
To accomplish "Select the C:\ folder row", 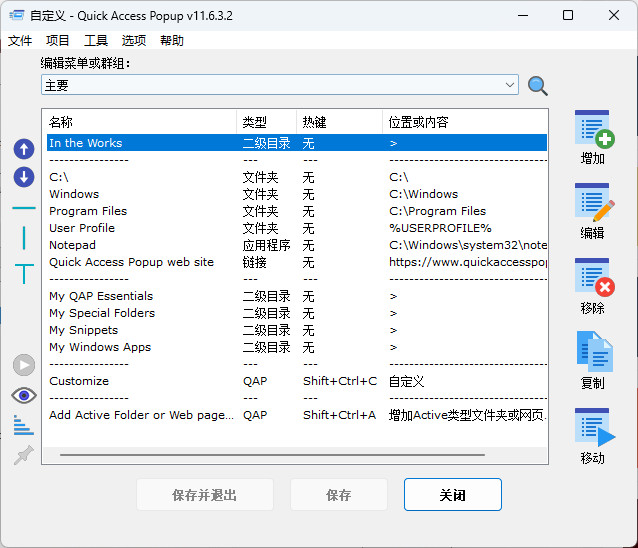I will (297, 177).
